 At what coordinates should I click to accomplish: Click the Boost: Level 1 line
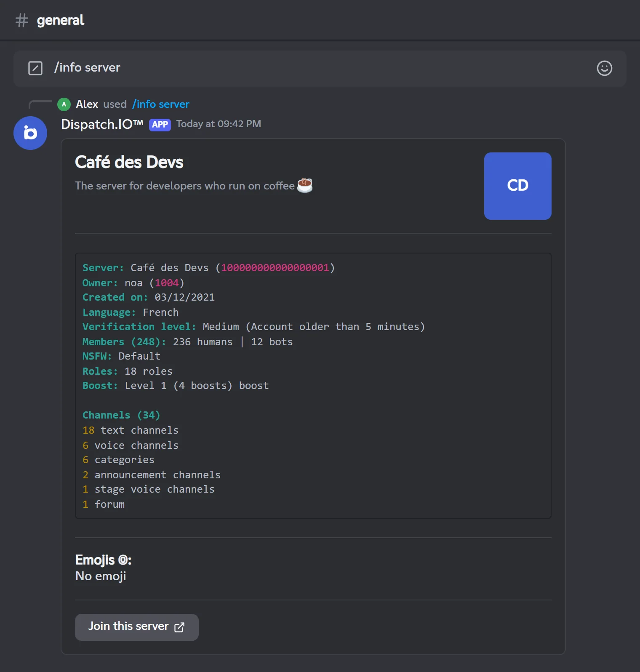176,386
